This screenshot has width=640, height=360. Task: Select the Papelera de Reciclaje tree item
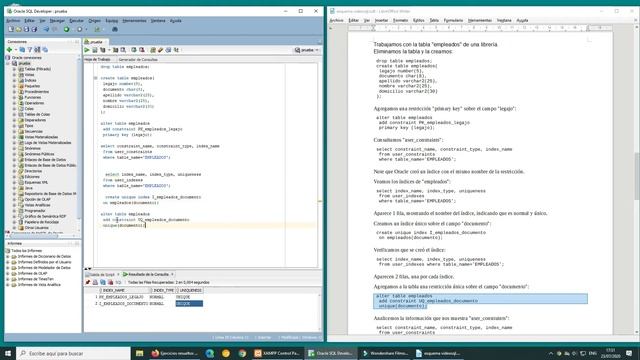click(41, 222)
